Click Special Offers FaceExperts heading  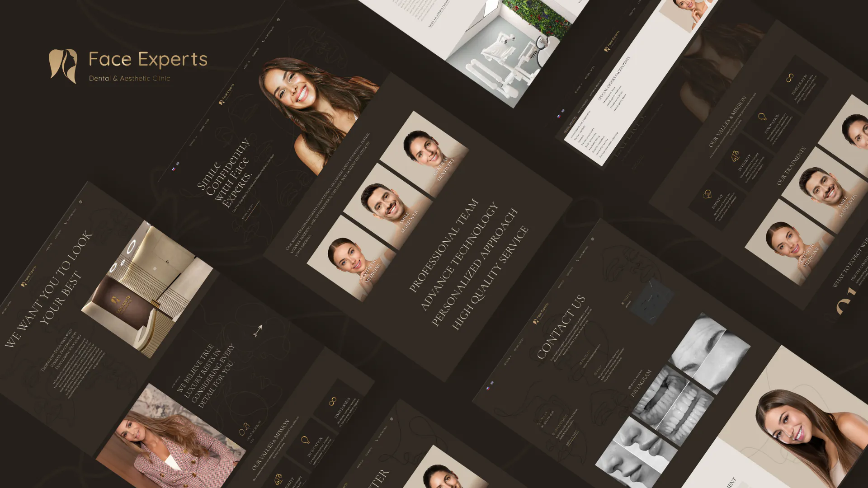click(x=614, y=78)
